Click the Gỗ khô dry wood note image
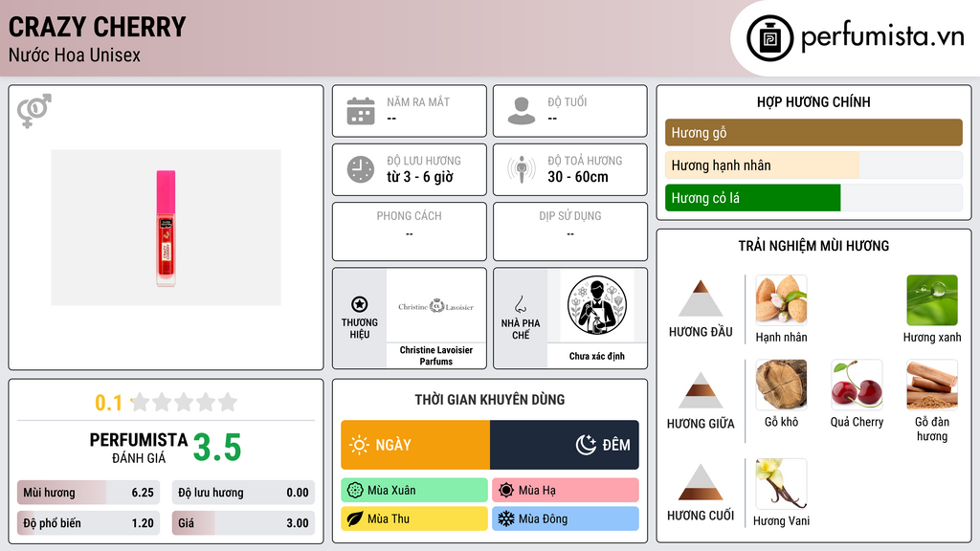 tap(781, 385)
